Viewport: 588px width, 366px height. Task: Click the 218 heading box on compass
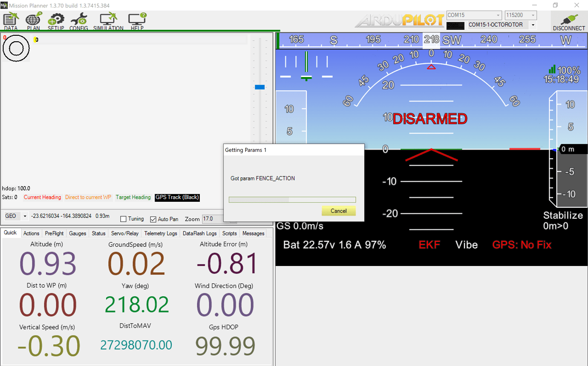(x=432, y=40)
